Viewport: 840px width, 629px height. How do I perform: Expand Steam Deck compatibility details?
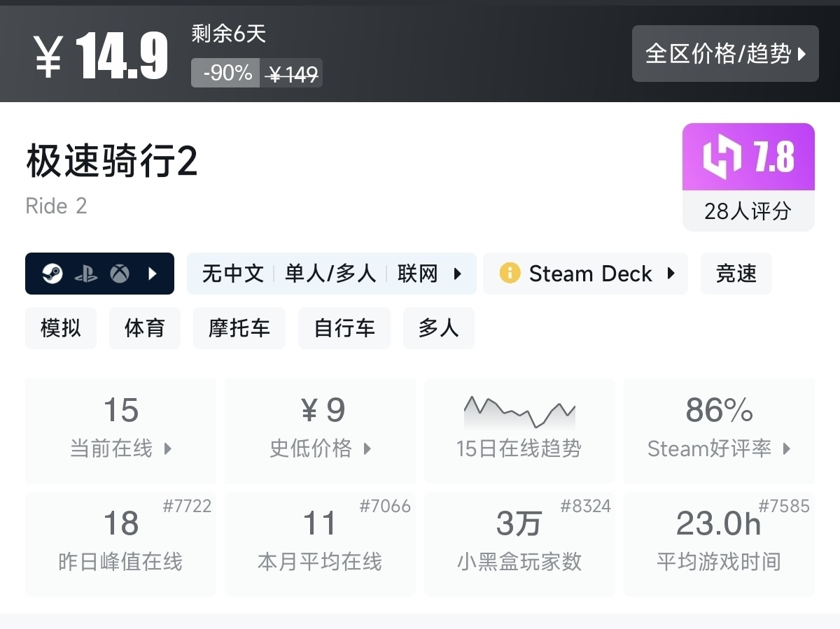click(585, 274)
